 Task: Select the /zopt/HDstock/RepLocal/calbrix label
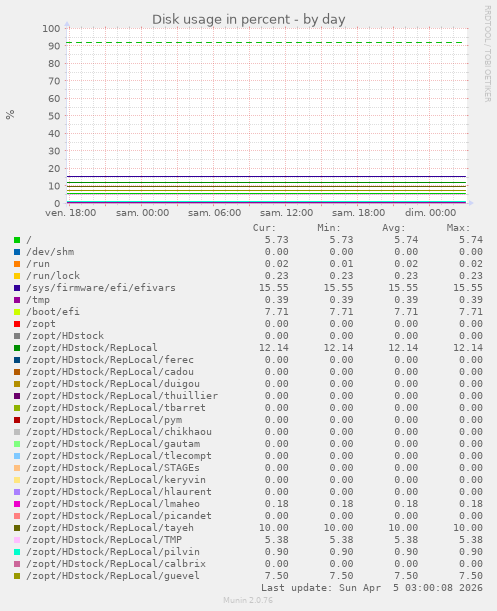pos(116,564)
